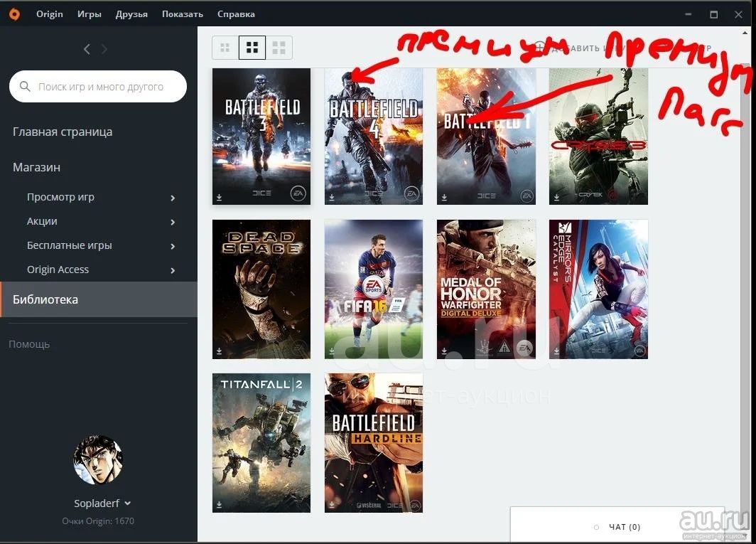This screenshot has height=544, width=756.
Task: Open the Игры menu
Action: pos(90,14)
